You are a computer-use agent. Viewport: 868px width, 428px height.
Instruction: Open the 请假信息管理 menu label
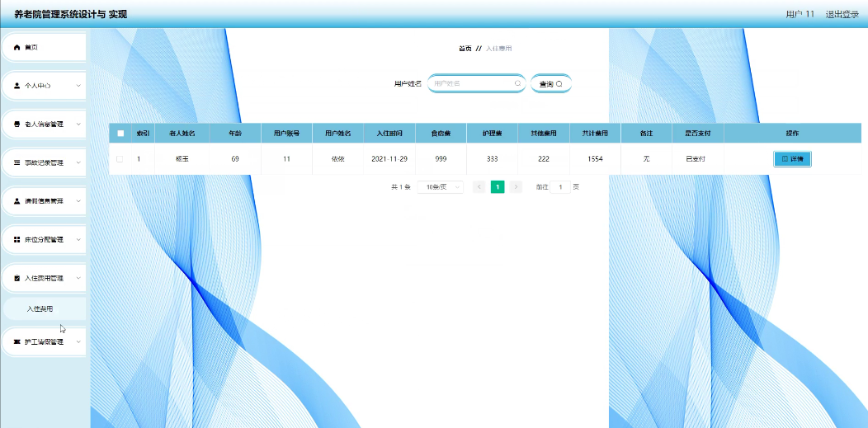click(44, 201)
